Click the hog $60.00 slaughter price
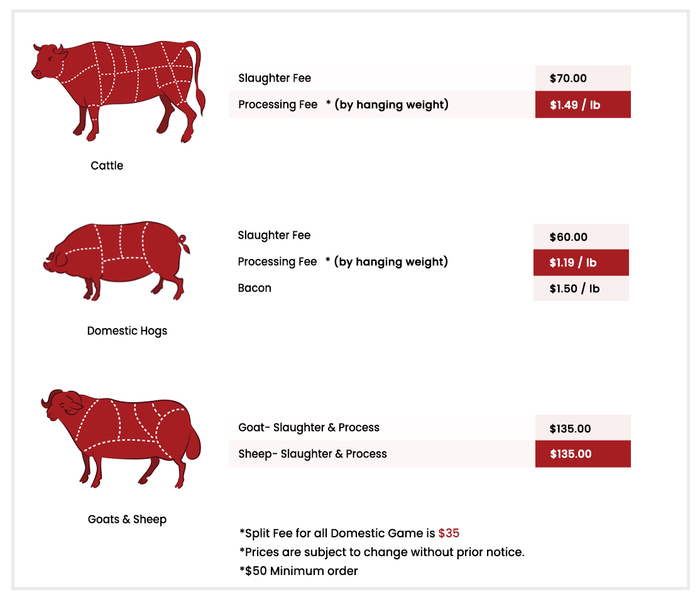This screenshot has width=700, height=597. pyautogui.click(x=581, y=237)
